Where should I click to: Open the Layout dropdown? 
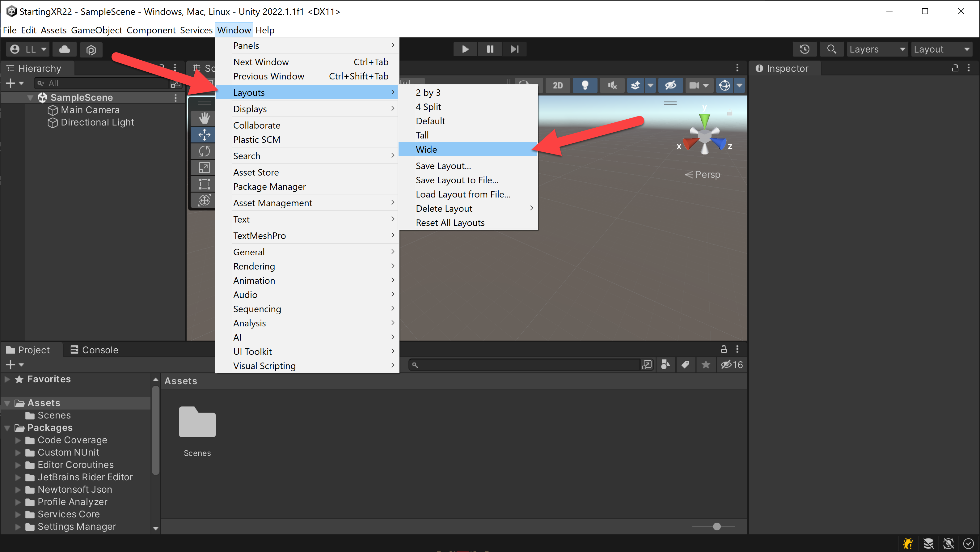[x=941, y=49]
